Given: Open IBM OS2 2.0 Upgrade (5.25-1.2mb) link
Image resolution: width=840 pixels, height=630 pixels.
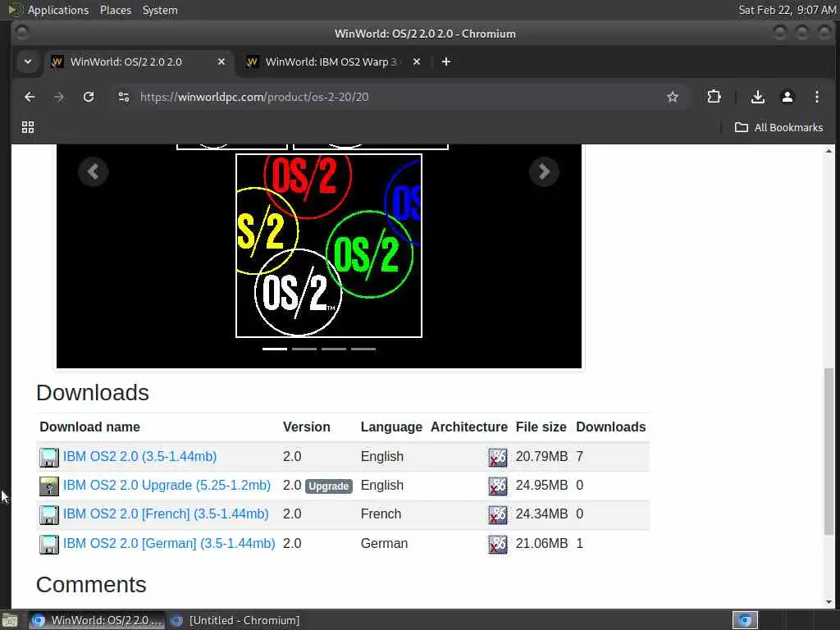Looking at the screenshot, I should (x=167, y=486).
